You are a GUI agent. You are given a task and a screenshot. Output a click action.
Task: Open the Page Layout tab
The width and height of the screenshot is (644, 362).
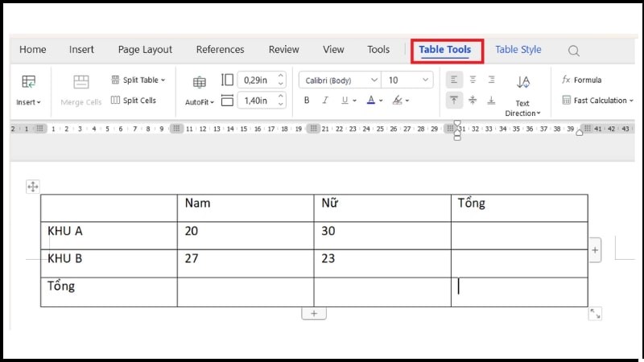point(145,50)
